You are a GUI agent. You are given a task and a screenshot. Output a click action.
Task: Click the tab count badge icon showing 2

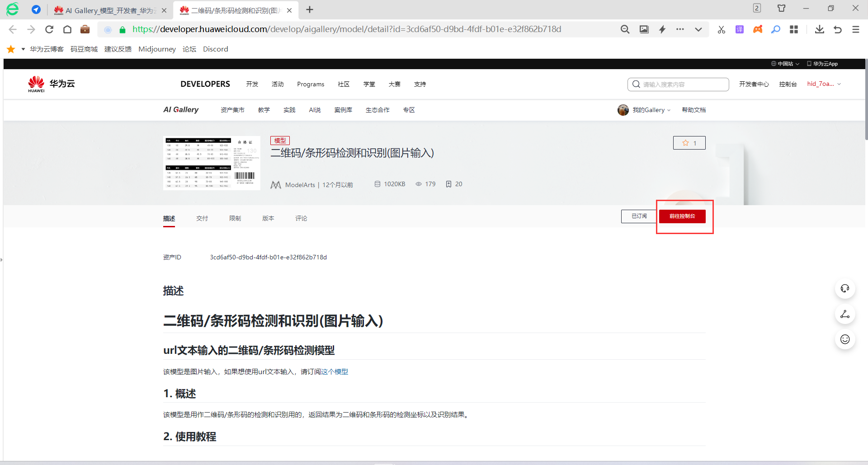pyautogui.click(x=757, y=8)
